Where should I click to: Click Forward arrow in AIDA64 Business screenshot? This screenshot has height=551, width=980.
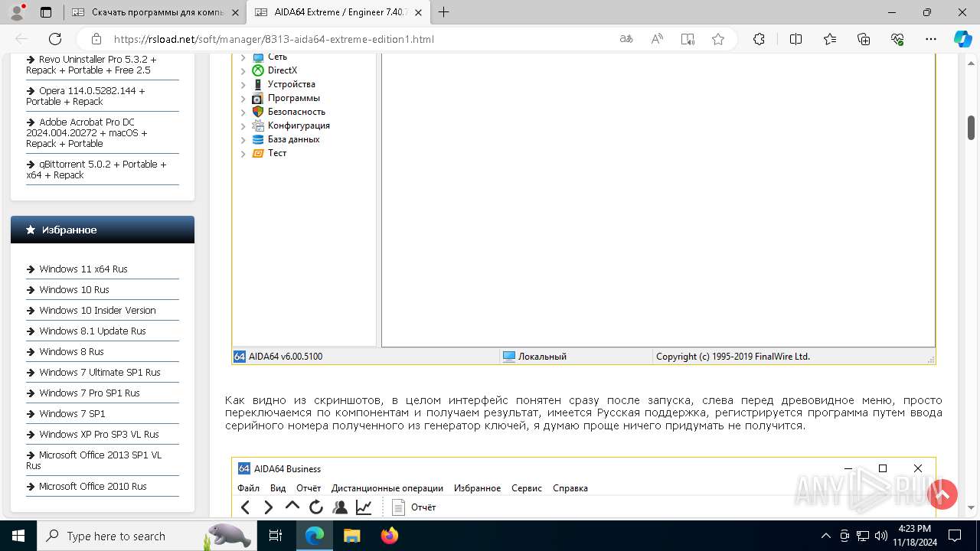pos(268,507)
